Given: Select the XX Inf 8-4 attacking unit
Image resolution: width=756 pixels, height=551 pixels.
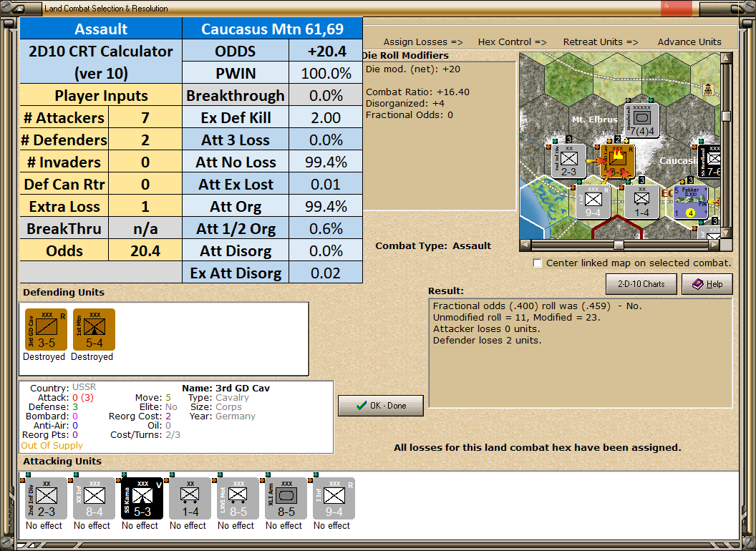Looking at the screenshot, I should [x=94, y=499].
